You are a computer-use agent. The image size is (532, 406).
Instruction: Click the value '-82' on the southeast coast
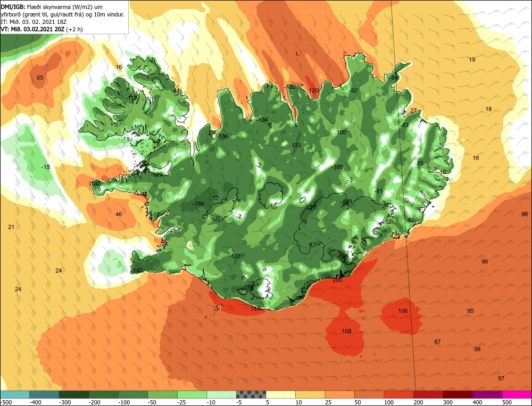[410, 221]
